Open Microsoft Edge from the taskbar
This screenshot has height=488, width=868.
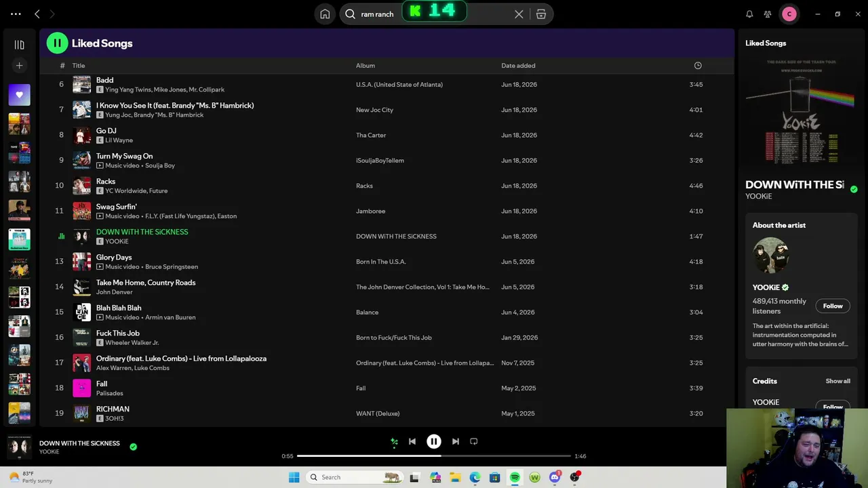475,477
